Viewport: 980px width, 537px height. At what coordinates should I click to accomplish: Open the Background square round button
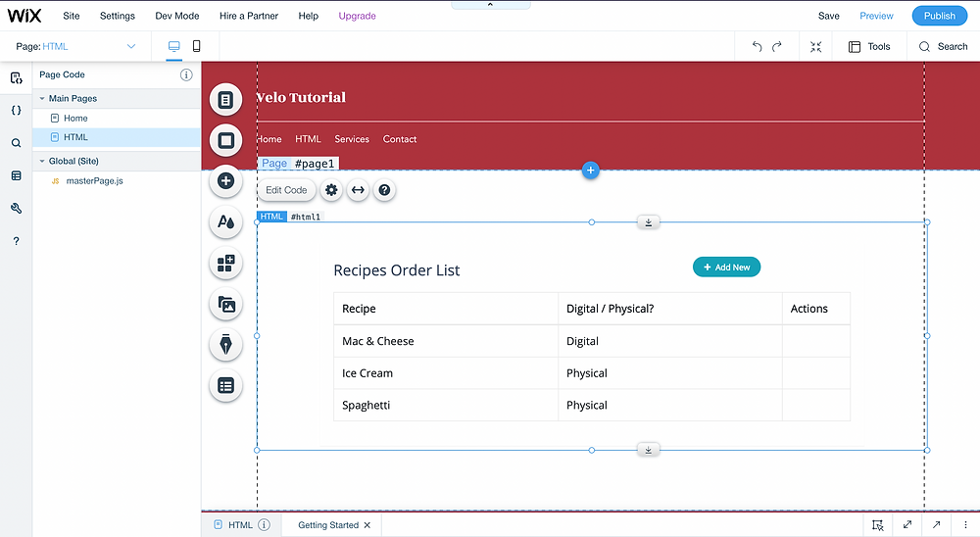[x=225, y=140]
